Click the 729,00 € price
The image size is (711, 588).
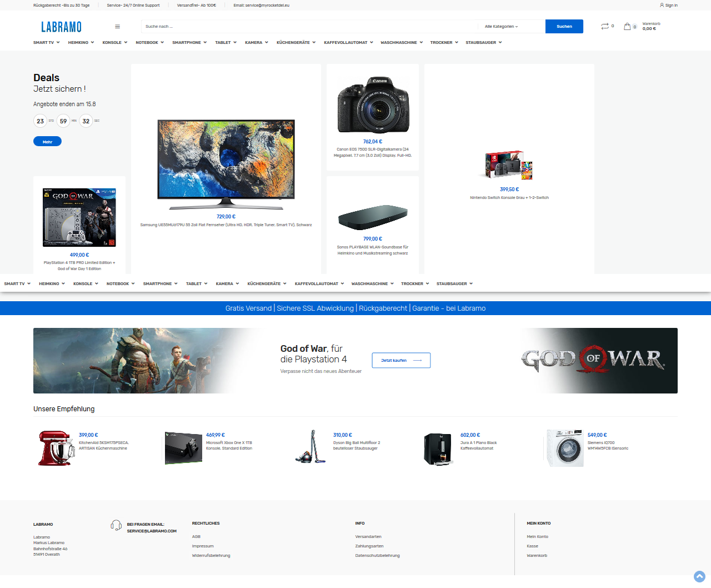pos(226,217)
